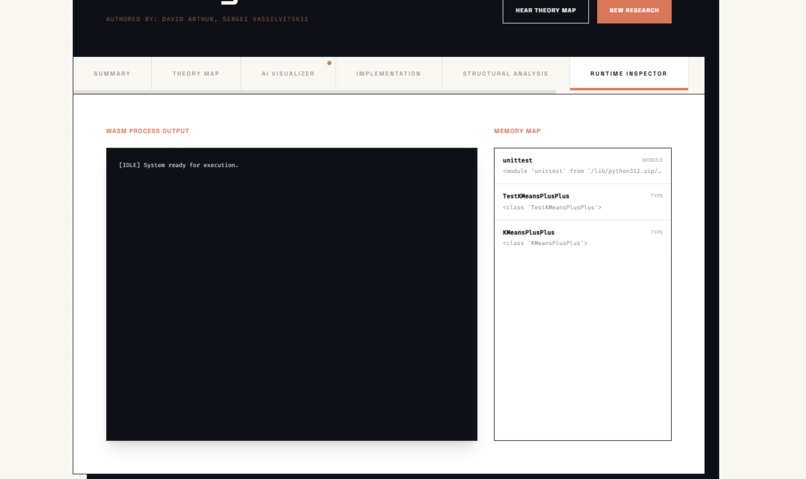Click the class 'TestKMeansPlusPlus' description text
The width and height of the screenshot is (806, 479).
pos(552,208)
